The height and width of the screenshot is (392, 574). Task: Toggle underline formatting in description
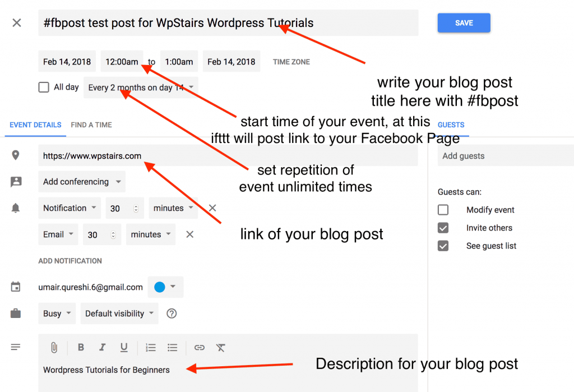coord(124,347)
